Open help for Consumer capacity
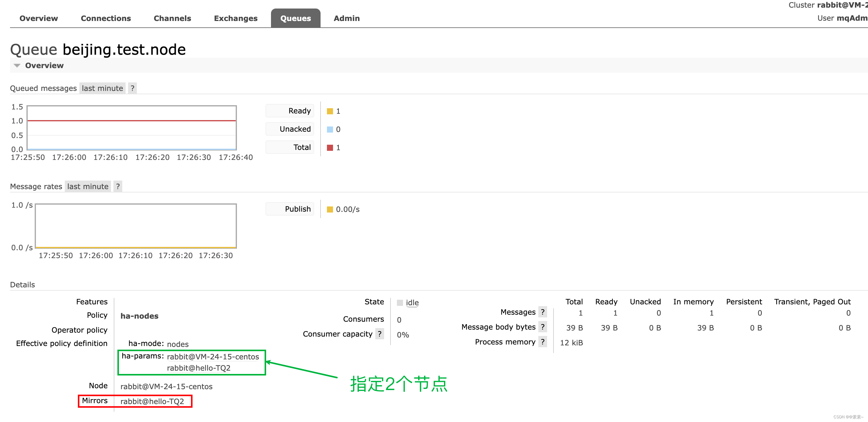The height and width of the screenshot is (422, 868). [x=380, y=334]
